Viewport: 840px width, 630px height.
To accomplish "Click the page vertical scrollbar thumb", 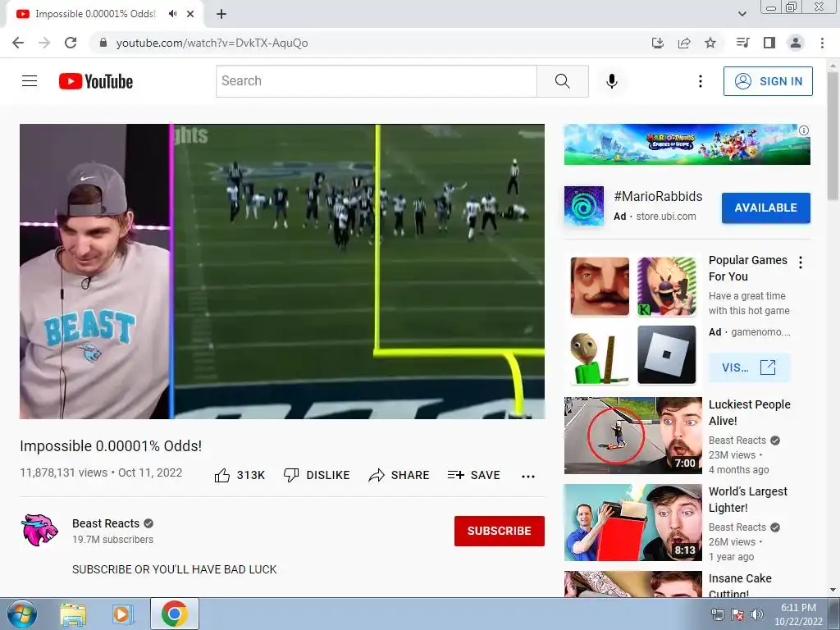I will pyautogui.click(x=833, y=136).
